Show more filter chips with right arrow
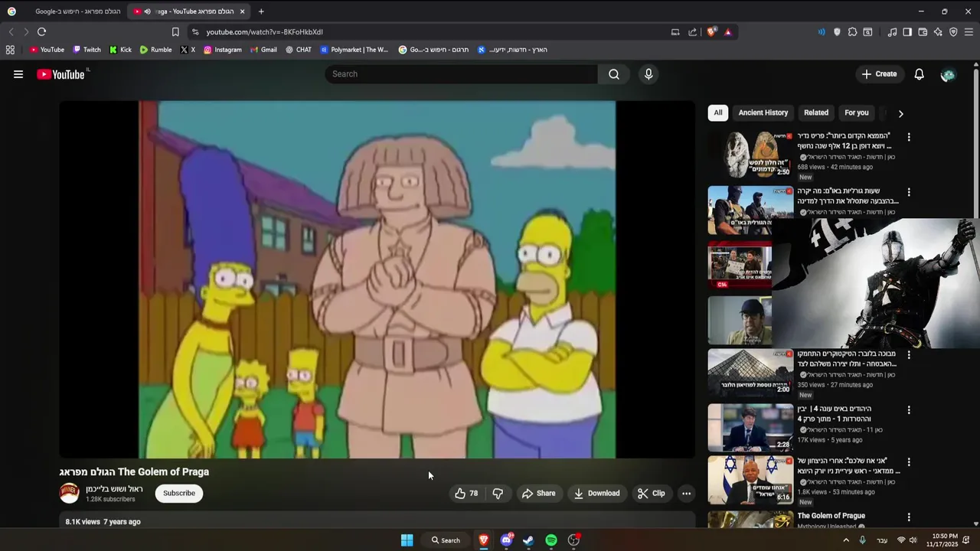The width and height of the screenshot is (980, 551). [x=900, y=113]
